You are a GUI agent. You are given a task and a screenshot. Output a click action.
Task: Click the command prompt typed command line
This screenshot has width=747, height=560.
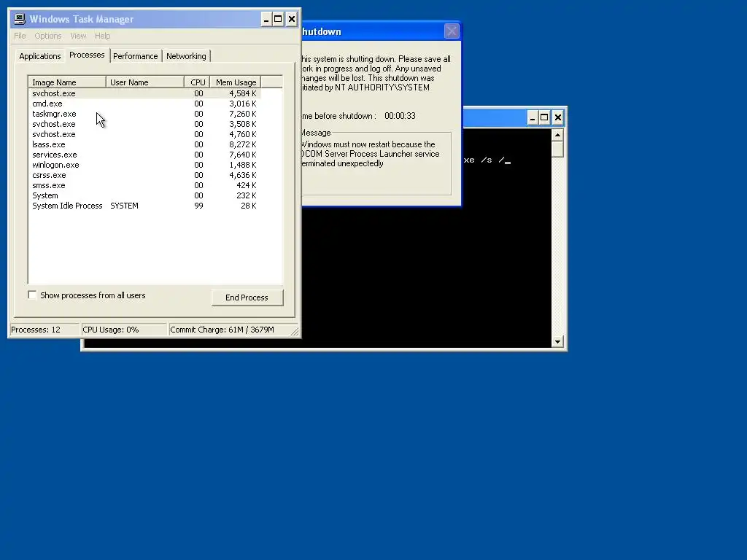pos(487,160)
